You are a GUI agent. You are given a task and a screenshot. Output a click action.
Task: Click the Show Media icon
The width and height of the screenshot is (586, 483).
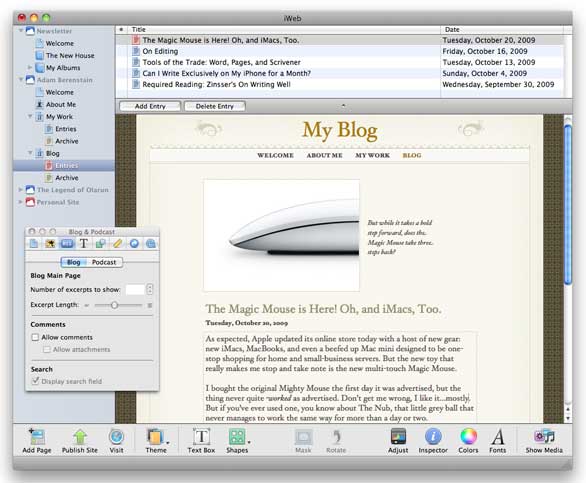pos(544,437)
